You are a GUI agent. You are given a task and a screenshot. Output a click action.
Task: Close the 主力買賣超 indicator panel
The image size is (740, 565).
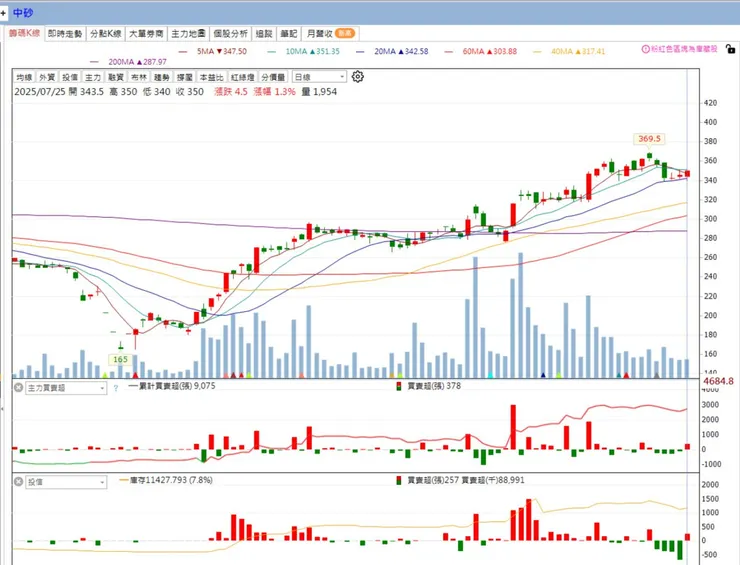(x=18, y=388)
